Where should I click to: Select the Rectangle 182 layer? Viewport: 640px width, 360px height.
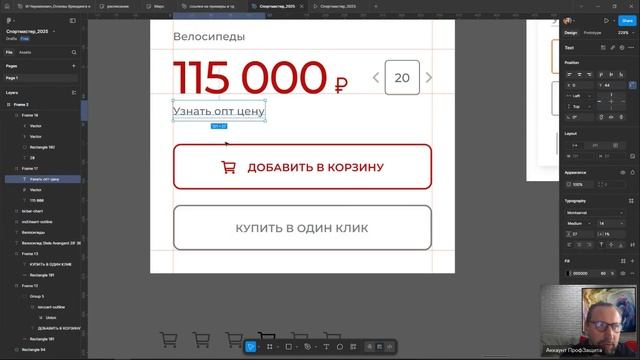pos(42,147)
